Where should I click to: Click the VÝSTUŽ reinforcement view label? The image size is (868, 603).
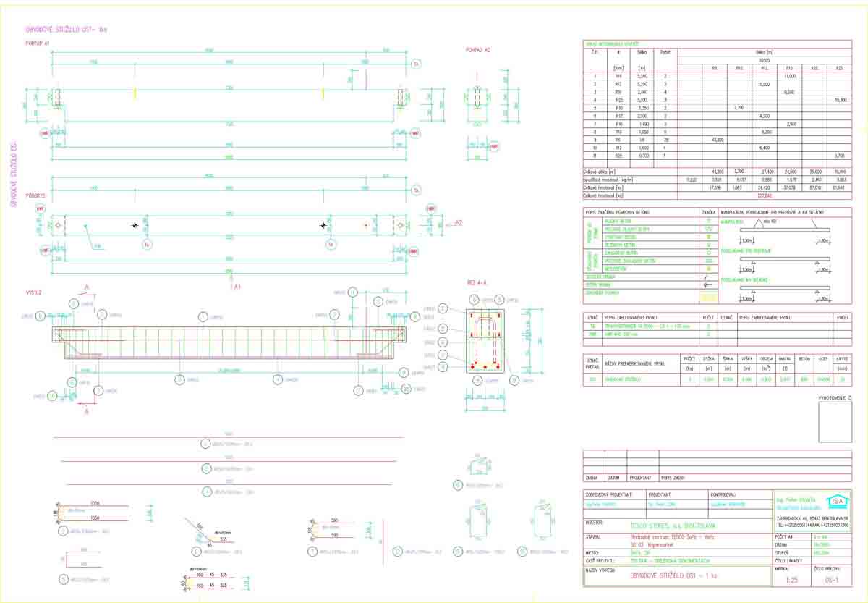point(34,292)
